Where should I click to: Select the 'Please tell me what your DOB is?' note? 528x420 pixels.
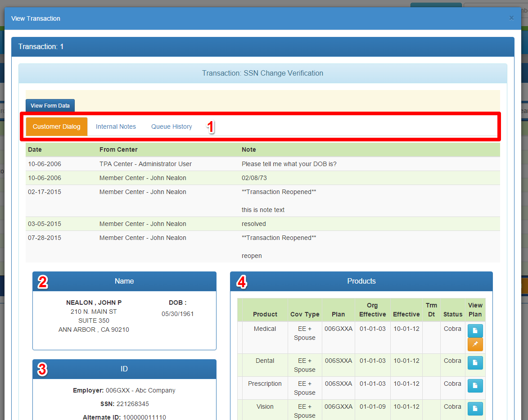coord(289,164)
